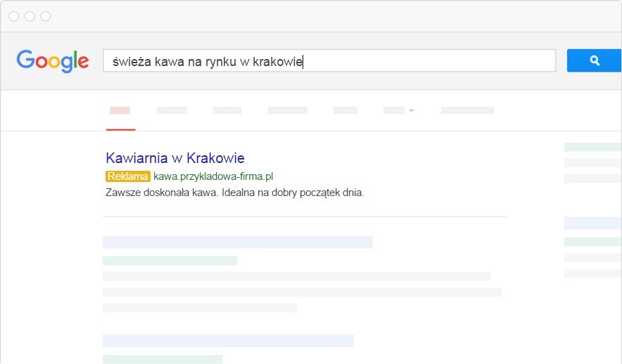The height and width of the screenshot is (364, 622).
Task: Click the 'Zawsze doskonała kawa' description text
Action: [234, 193]
